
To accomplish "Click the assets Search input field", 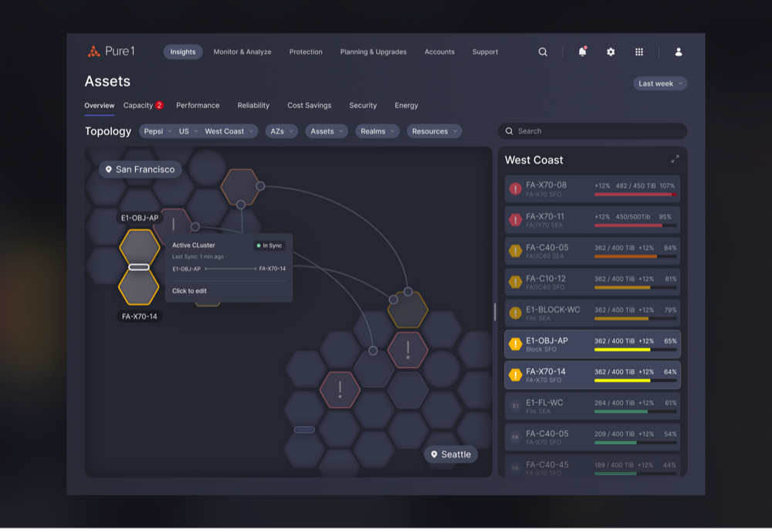I will (x=592, y=131).
